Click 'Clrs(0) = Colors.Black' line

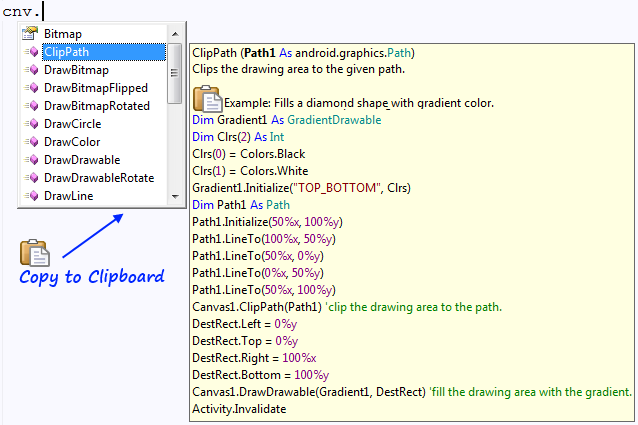point(248,154)
